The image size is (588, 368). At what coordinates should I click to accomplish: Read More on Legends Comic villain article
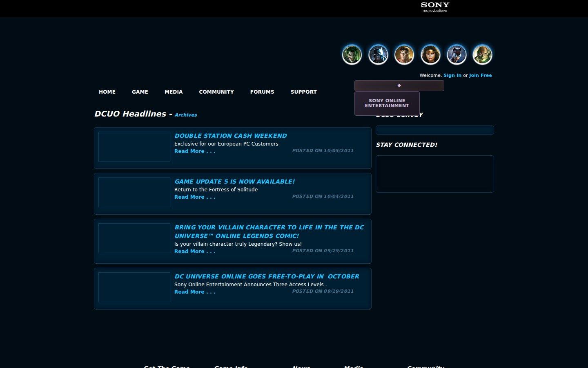[x=195, y=251]
